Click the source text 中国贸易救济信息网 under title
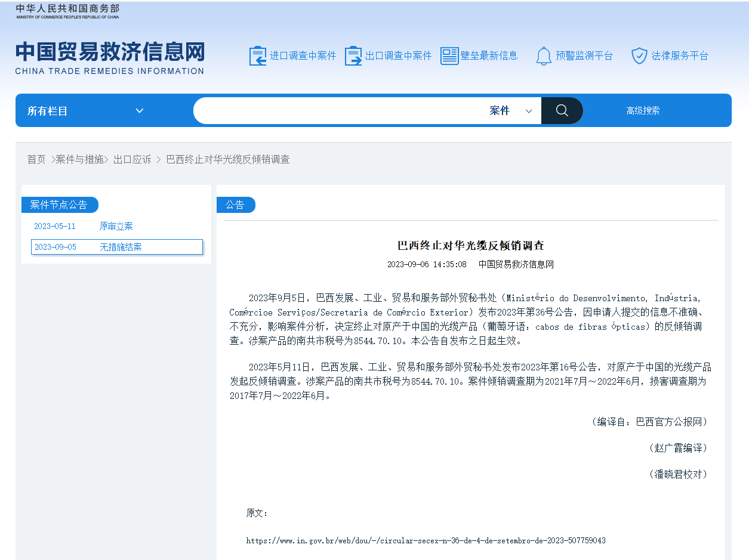Screen dimensions: 749x560 coord(516,264)
